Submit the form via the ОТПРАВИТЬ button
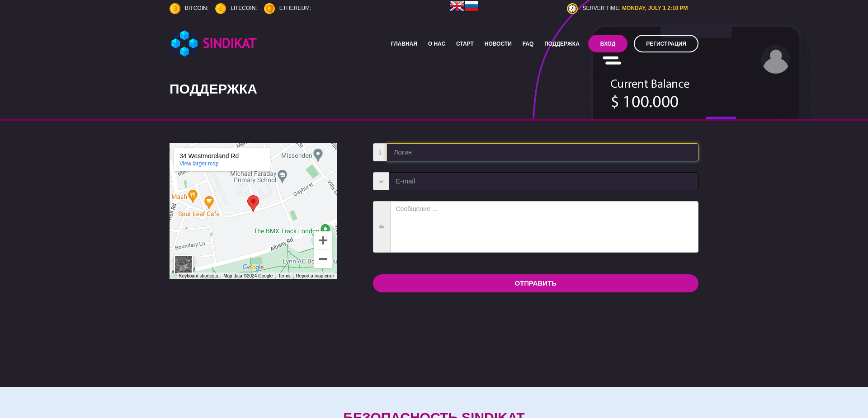Viewport: 868px width, 418px height. pyautogui.click(x=535, y=283)
